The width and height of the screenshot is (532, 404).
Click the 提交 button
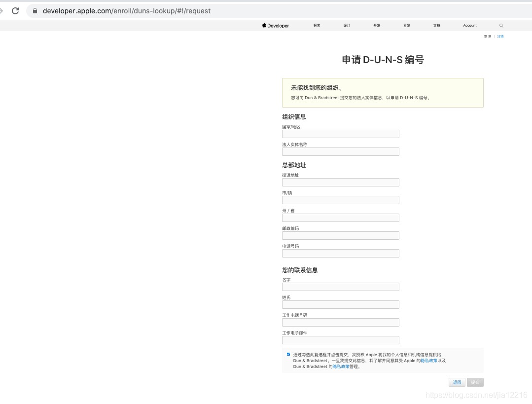tap(475, 382)
